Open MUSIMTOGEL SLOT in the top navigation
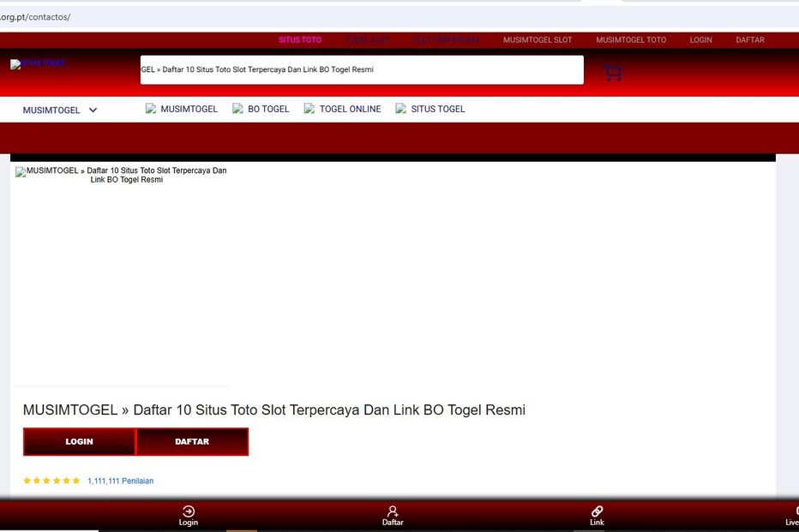Viewport: 799px width, 532px height. pos(538,40)
